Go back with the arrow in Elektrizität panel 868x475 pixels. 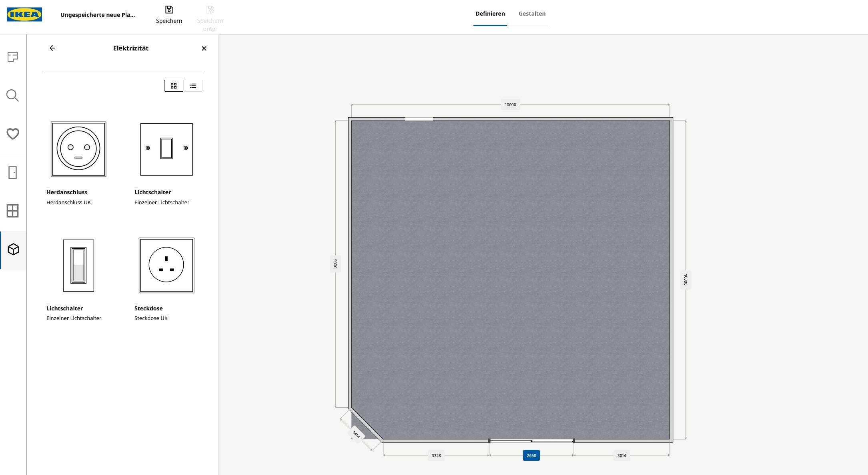point(52,48)
